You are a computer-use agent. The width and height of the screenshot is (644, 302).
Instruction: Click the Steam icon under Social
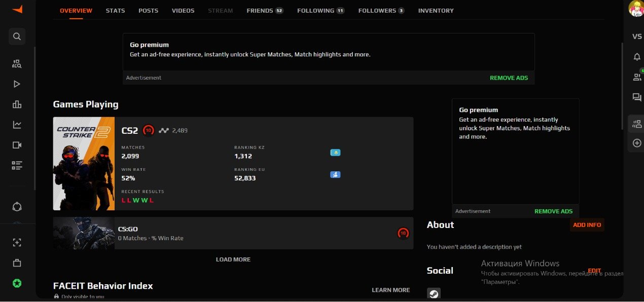(434, 293)
